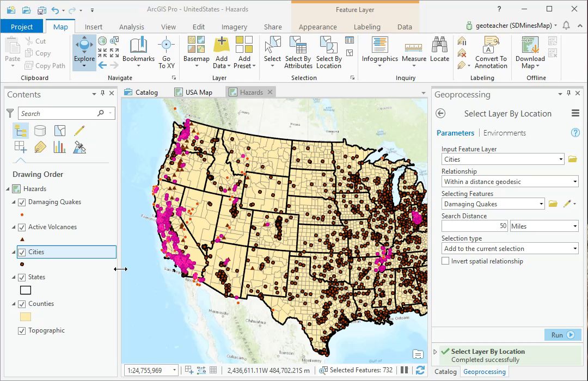The image size is (588, 381).
Task: Change the Miles unit dropdown
Action: coord(544,226)
